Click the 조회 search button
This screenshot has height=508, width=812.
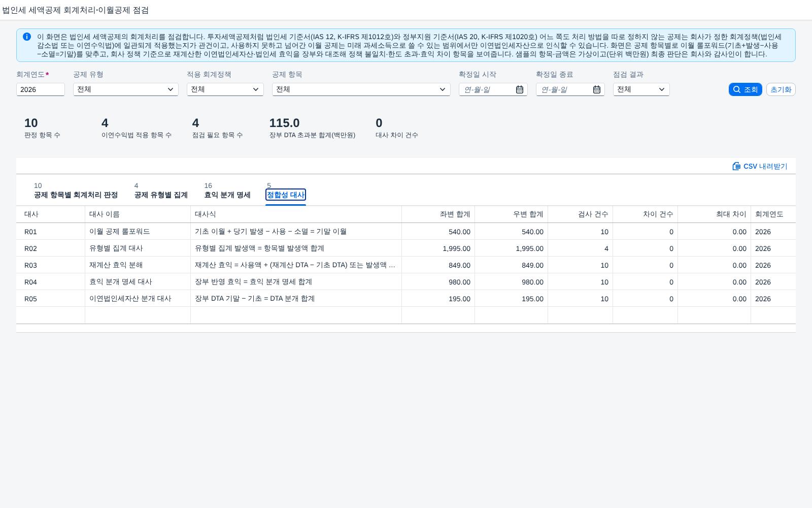746,89
